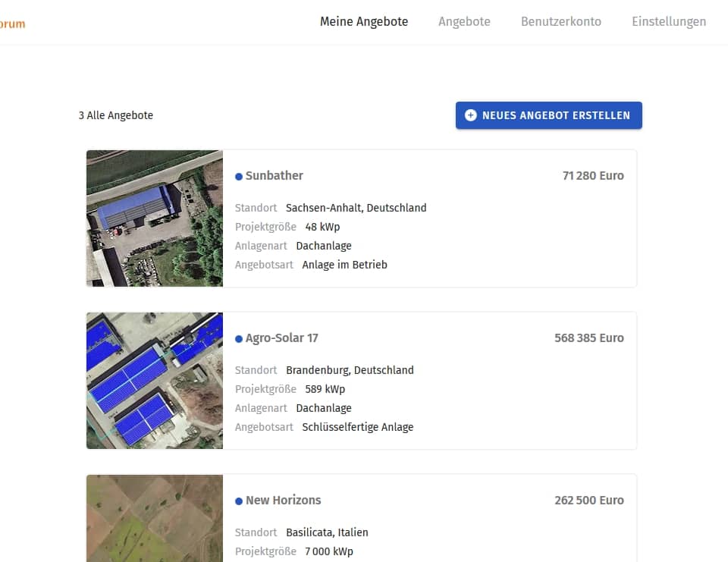The width and height of the screenshot is (728, 562).
Task: Click the price 568 385 Euro
Action: click(588, 338)
